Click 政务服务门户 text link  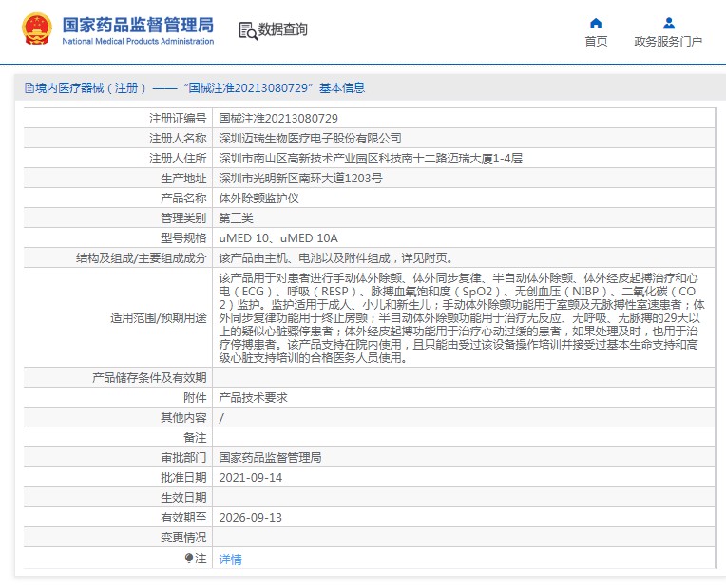point(668,41)
